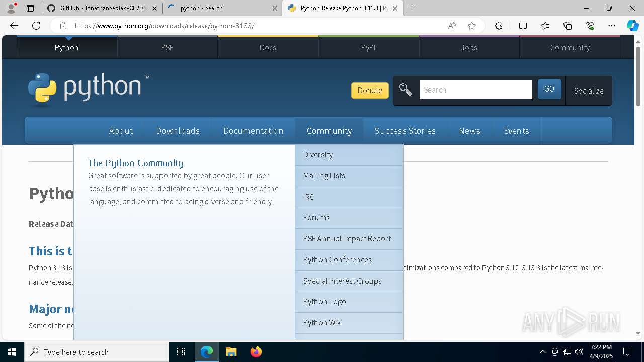Open the network tray icon
644x362 pixels.
tap(567, 352)
